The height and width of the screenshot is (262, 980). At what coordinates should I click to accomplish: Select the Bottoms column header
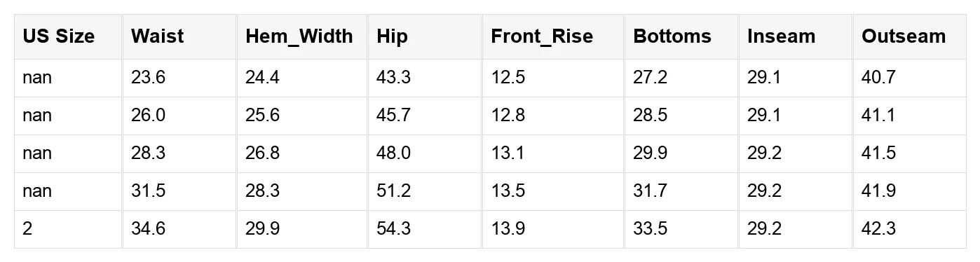coord(681,37)
